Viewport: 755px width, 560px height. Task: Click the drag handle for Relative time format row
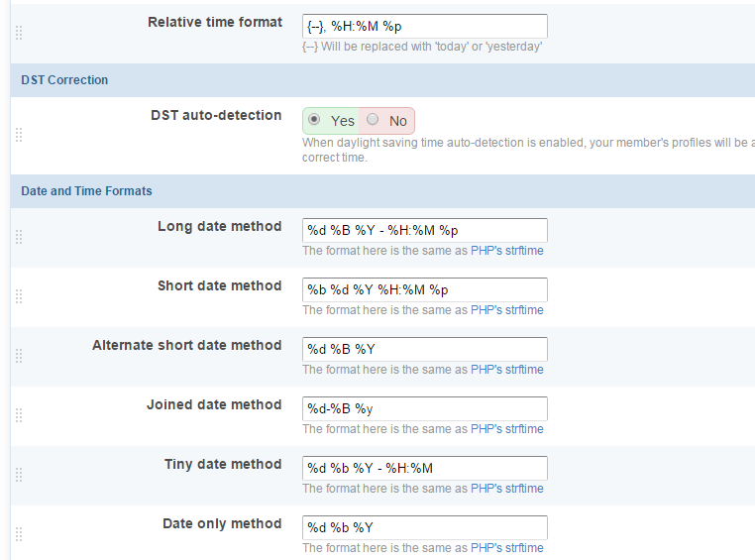pyautogui.click(x=19, y=33)
